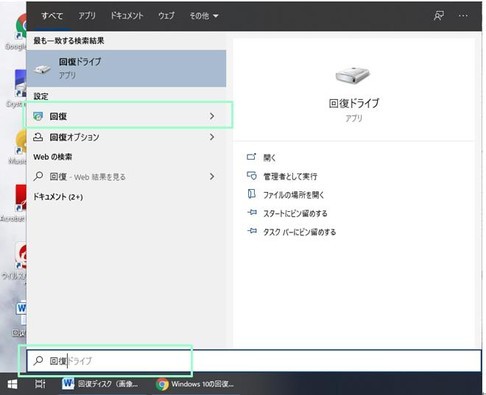Click 回復ドライブ title in preview pane

(354, 103)
